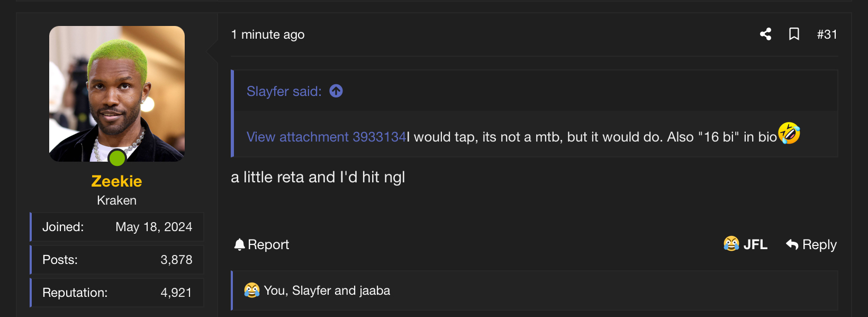Click the Kraken user title

point(116,200)
